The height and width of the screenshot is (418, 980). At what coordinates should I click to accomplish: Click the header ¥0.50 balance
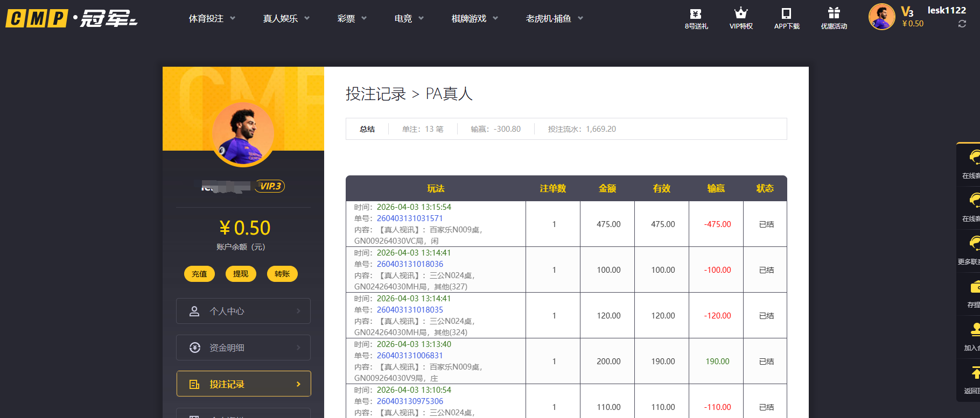913,24
